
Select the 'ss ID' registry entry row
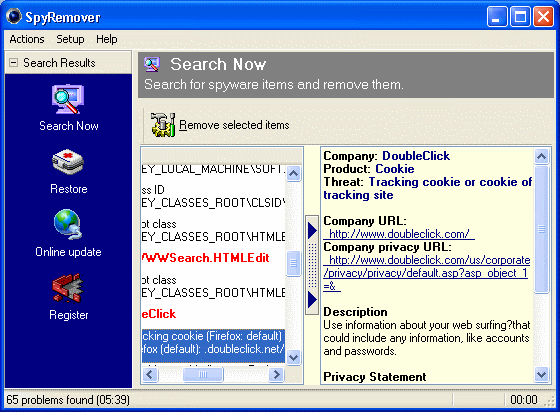[153, 190]
